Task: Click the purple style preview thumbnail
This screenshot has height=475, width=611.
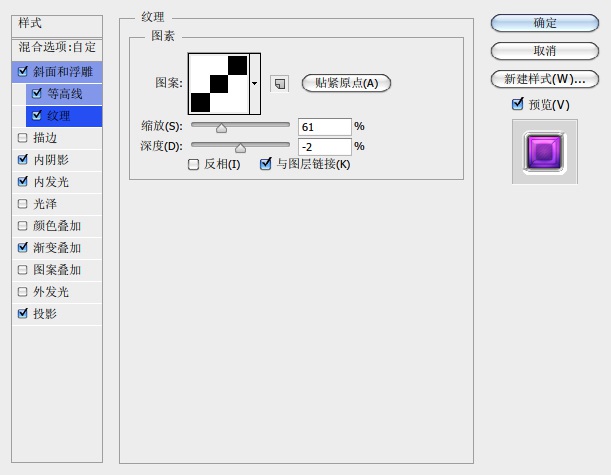Action: click(x=545, y=152)
